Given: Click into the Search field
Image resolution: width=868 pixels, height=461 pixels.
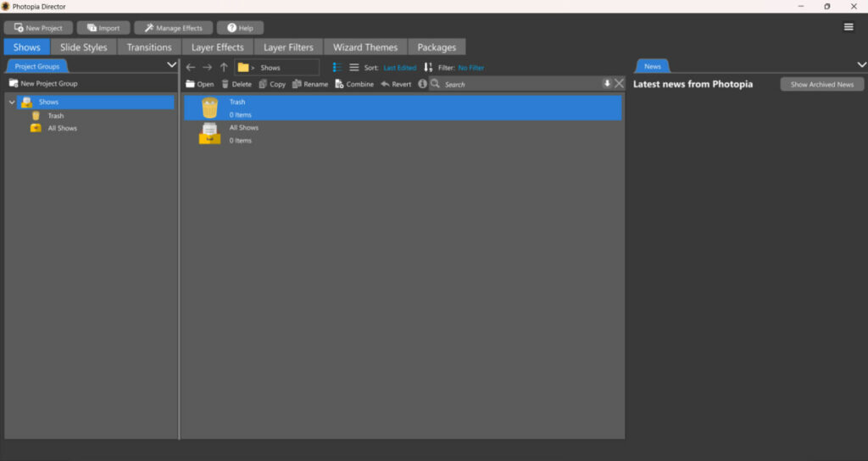Looking at the screenshot, I should pyautogui.click(x=520, y=84).
